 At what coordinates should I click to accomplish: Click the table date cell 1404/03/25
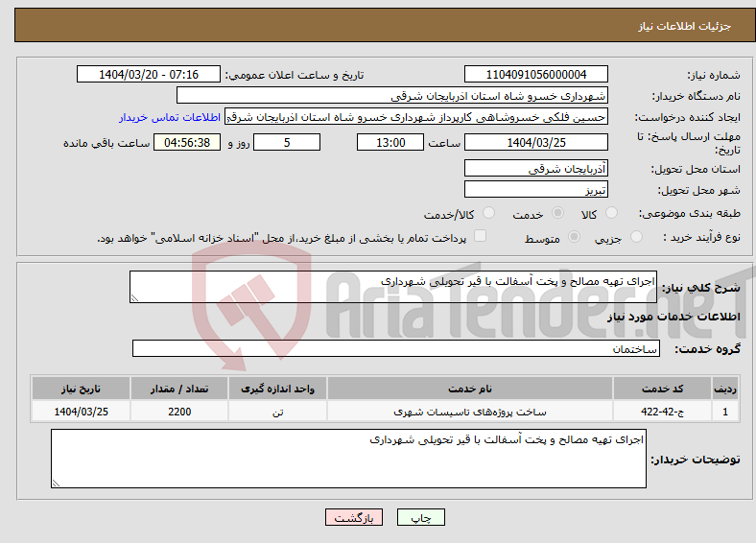tap(81, 412)
